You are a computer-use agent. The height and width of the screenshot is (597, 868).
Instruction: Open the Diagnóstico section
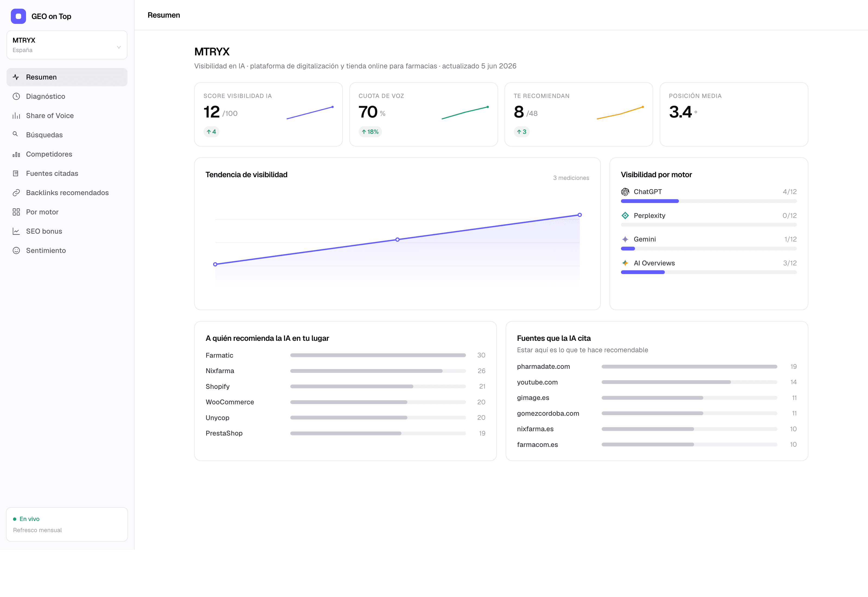click(67, 96)
